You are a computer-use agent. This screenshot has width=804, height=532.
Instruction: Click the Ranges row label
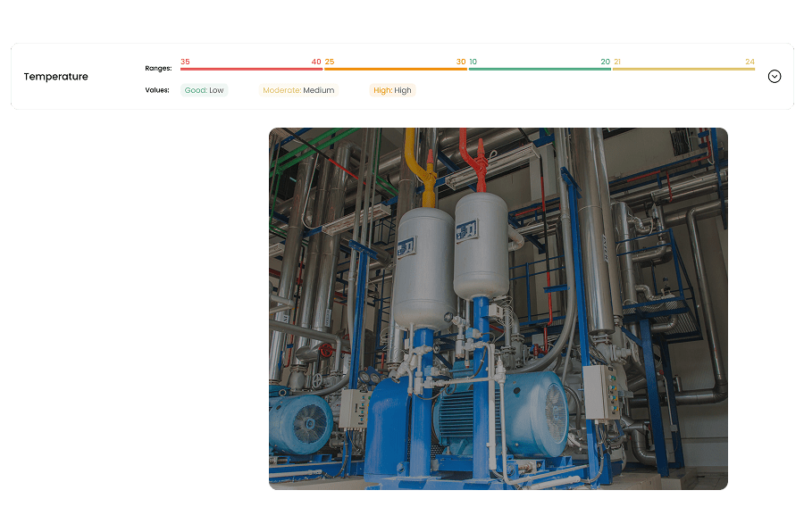pyautogui.click(x=158, y=69)
